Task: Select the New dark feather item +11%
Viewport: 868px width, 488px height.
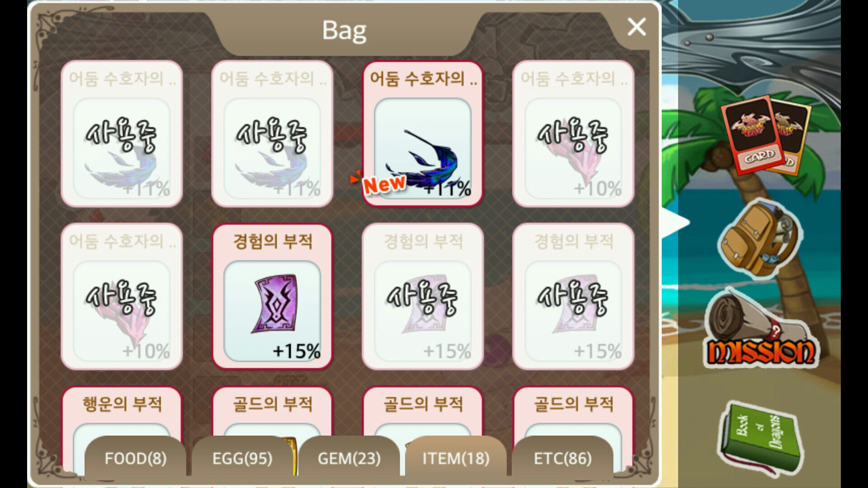Action: [423, 134]
